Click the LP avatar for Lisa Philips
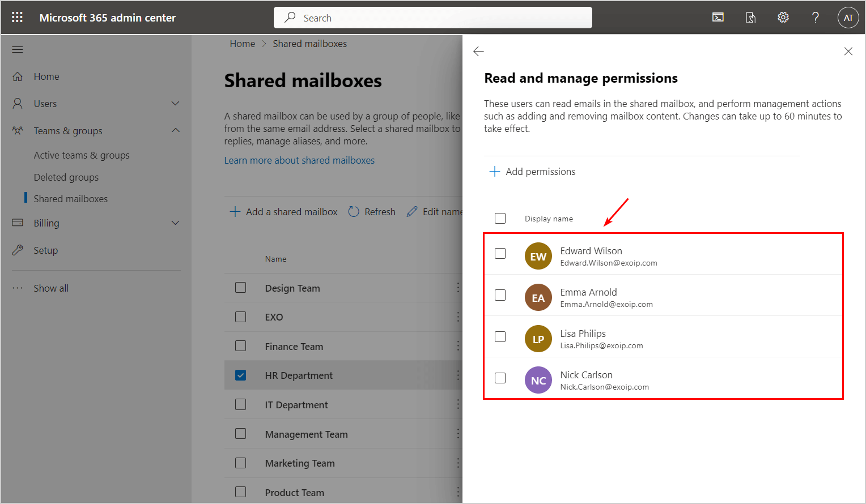The image size is (866, 504). click(x=538, y=339)
